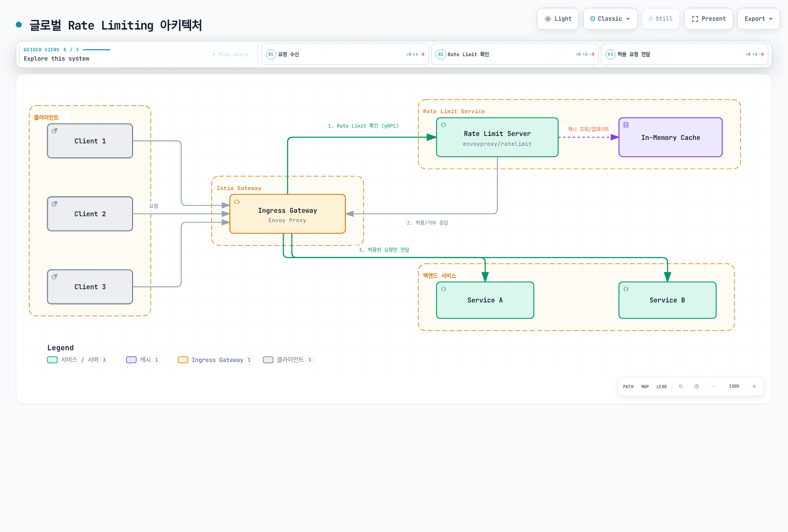788x532 pixels.
Task: Open the Export dropdown menu
Action: [x=758, y=19]
